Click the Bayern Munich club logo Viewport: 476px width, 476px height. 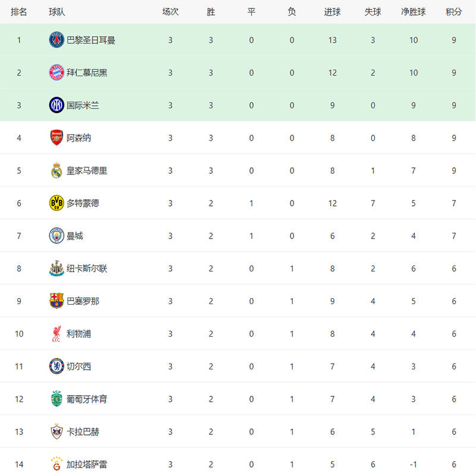click(x=57, y=73)
